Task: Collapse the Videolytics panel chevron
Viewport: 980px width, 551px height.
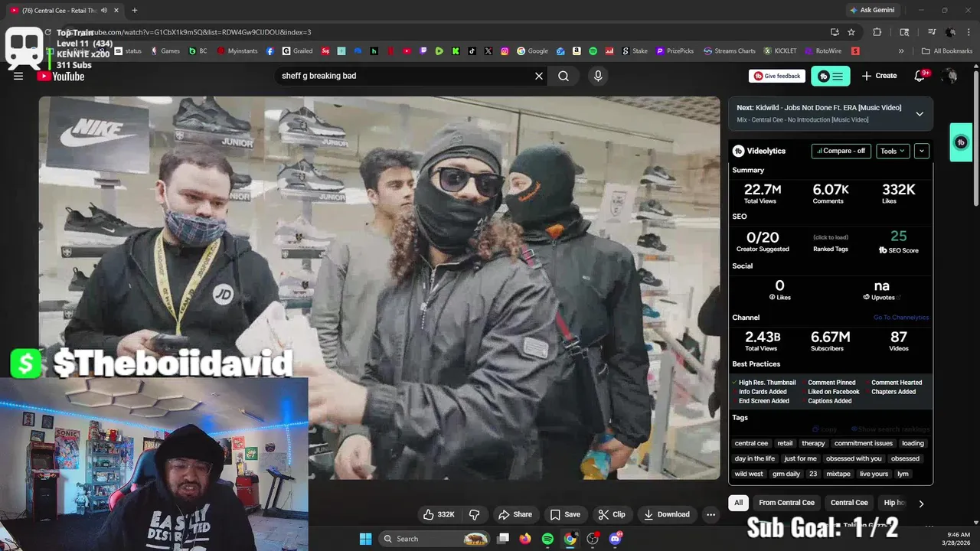Action: [x=922, y=151]
